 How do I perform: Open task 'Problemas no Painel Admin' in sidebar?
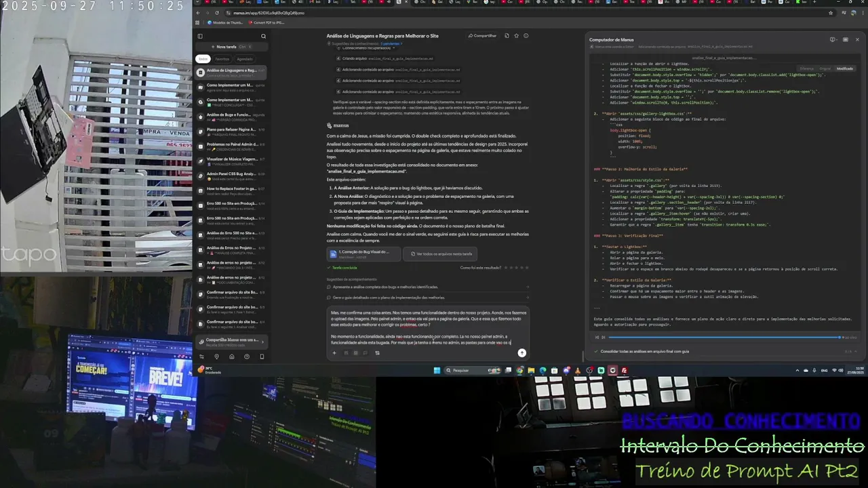pos(231,146)
